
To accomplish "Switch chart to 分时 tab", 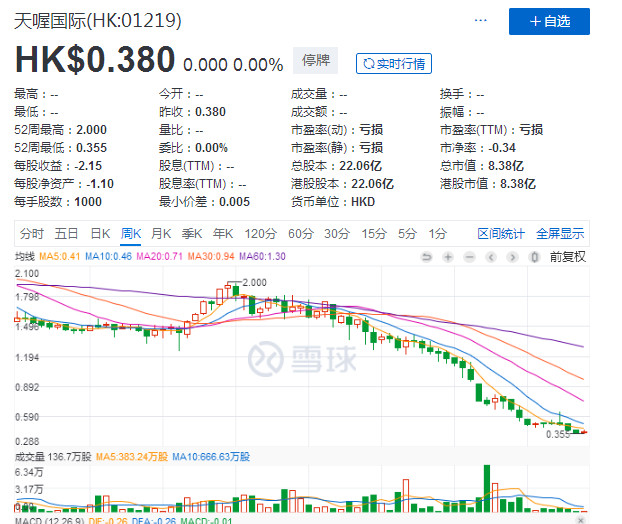I will (x=32, y=234).
